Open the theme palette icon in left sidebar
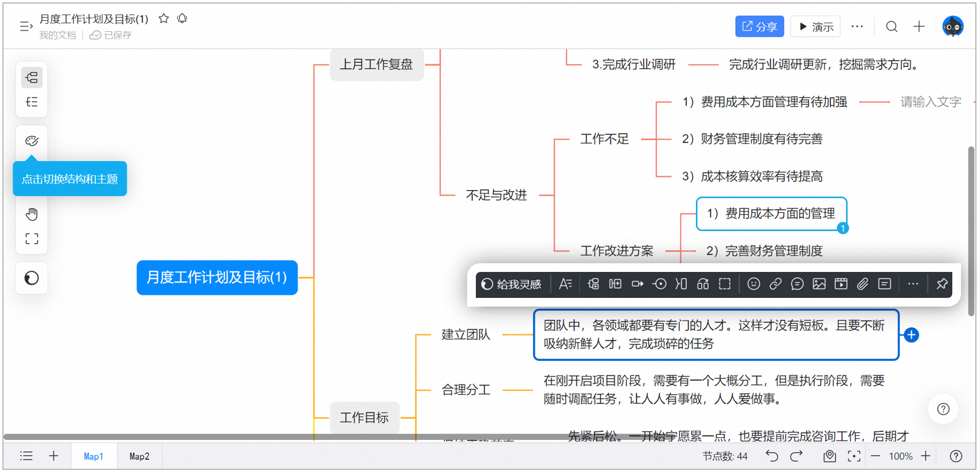The height and width of the screenshot is (474, 980). pos(32,141)
